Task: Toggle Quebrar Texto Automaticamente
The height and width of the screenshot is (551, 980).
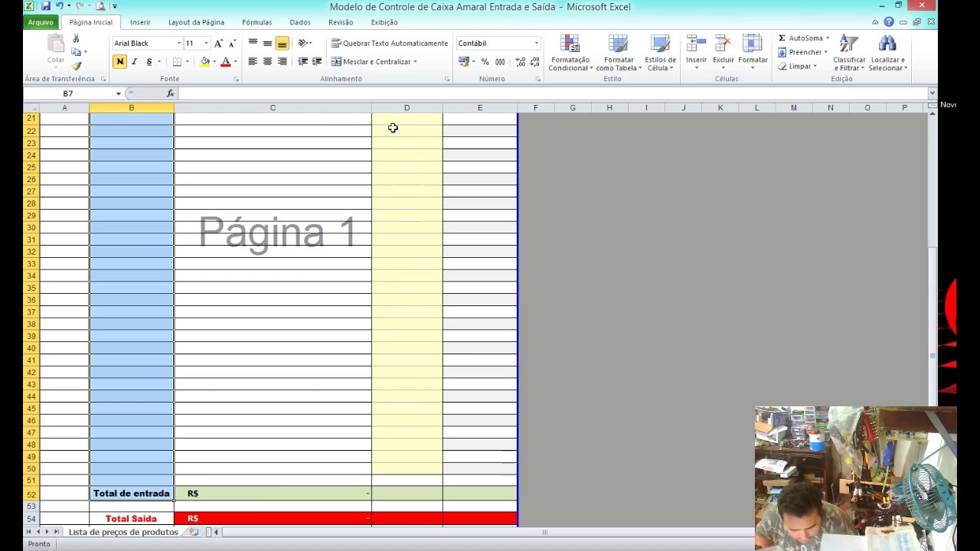Action: pyautogui.click(x=390, y=44)
